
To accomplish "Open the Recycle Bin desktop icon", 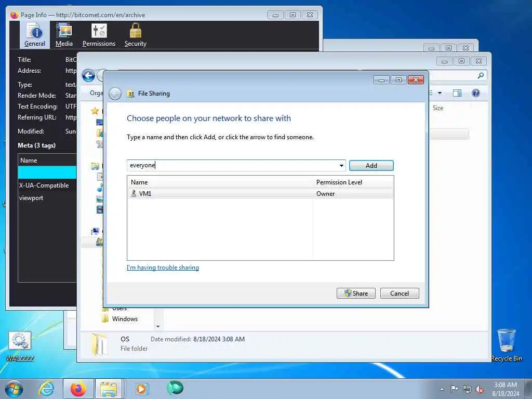I will [507, 345].
